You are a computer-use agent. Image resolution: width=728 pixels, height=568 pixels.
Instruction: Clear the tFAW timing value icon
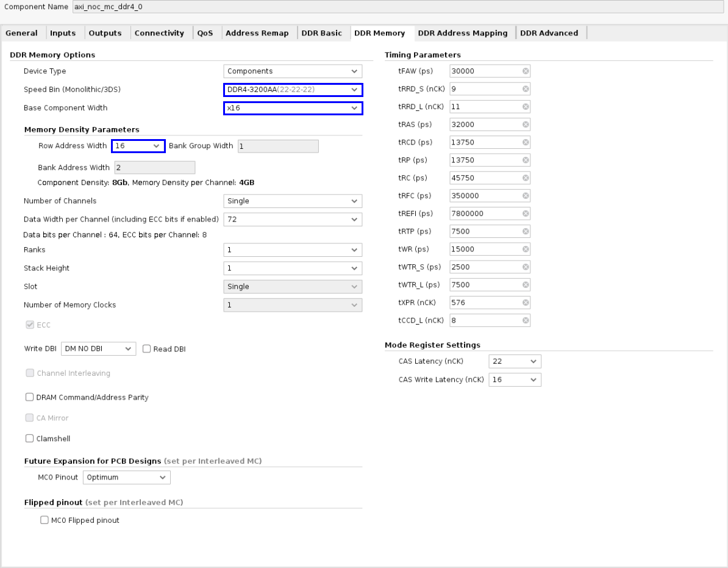tap(526, 71)
